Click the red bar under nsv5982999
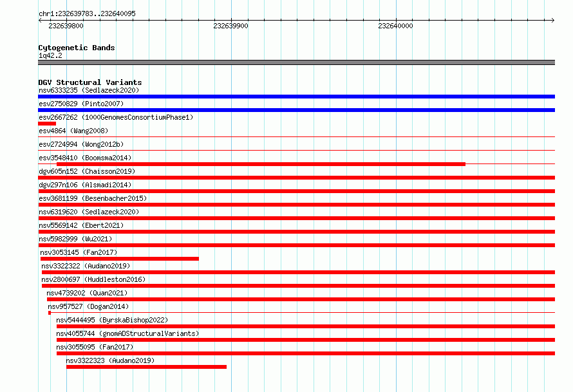 (x=296, y=245)
